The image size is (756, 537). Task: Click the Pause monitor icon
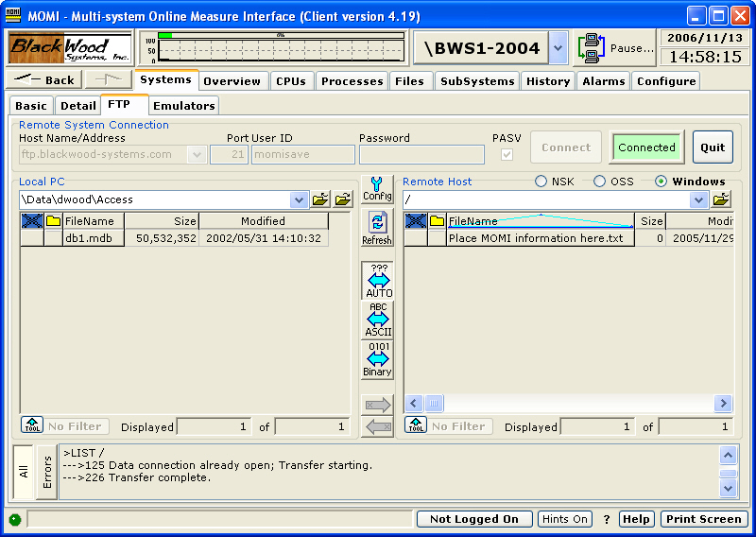593,47
